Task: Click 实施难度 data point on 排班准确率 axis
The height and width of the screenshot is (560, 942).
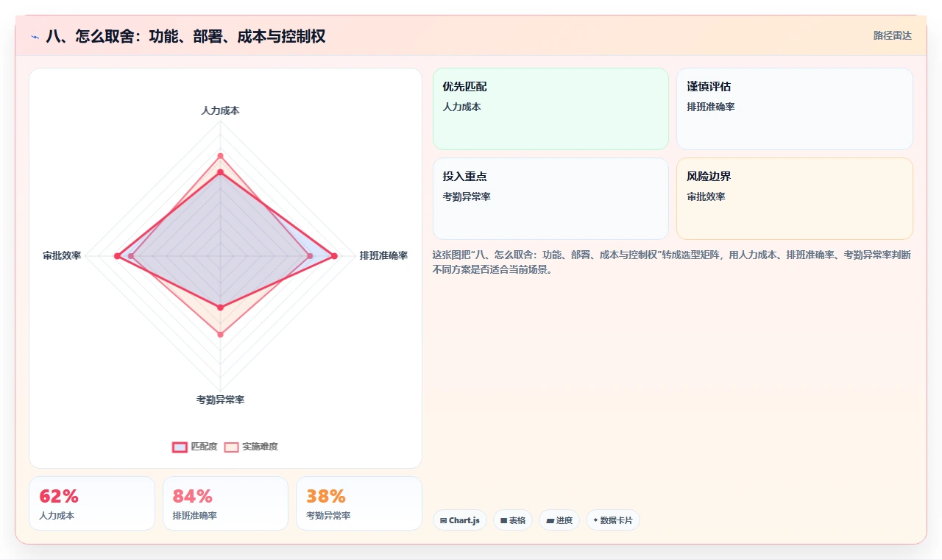Action: click(310, 256)
